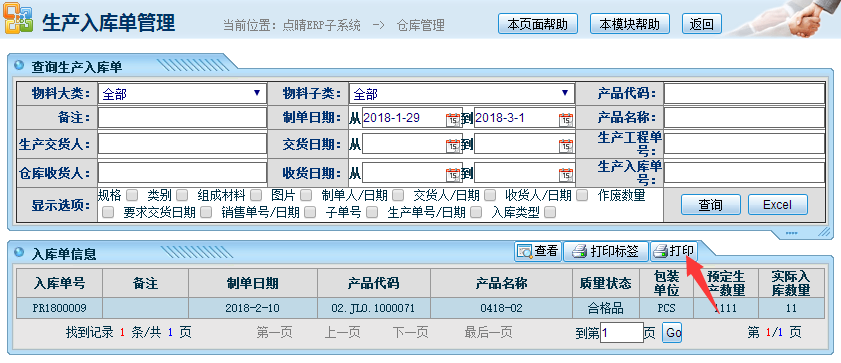Open calendar for 交货日期 end date
This screenshot has width=841, height=363.
click(566, 145)
